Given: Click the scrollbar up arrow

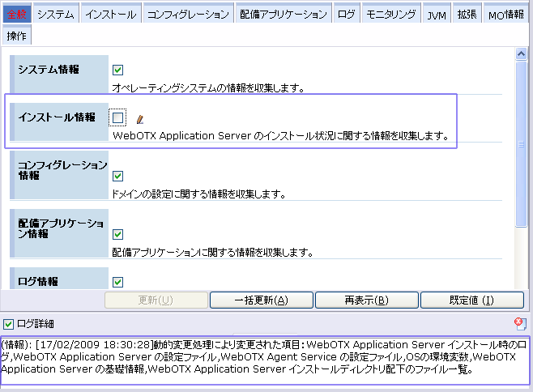Looking at the screenshot, I should [522, 53].
